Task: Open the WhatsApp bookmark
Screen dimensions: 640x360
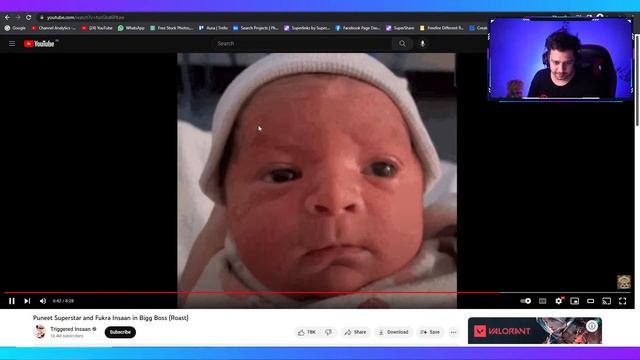Action: [x=131, y=28]
